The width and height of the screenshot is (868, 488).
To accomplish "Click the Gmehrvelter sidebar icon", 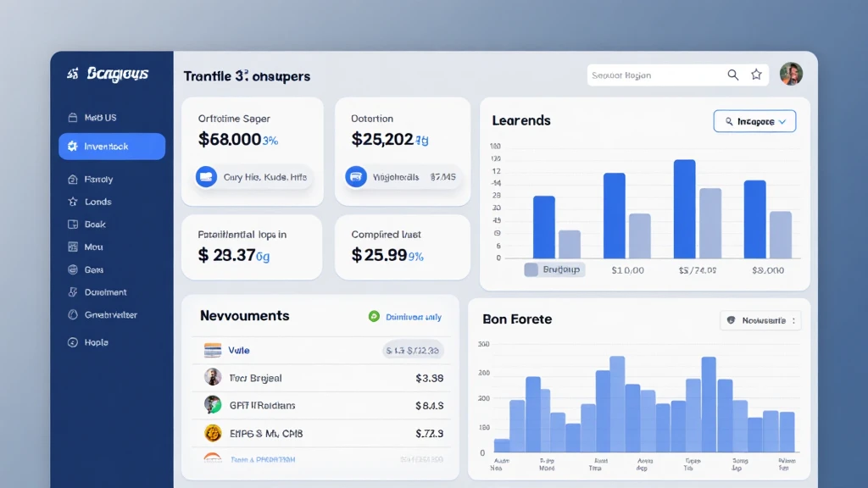I will (73, 314).
